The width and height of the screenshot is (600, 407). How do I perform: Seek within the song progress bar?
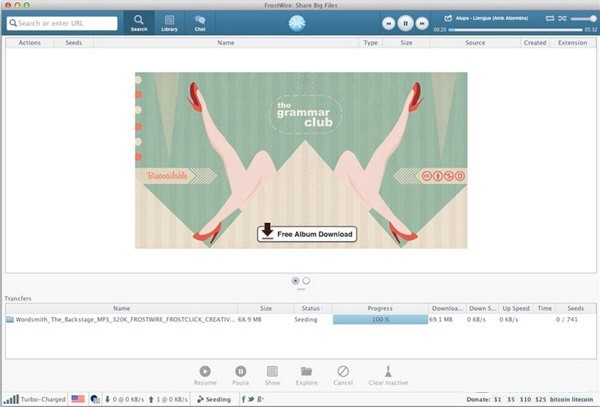[515, 29]
